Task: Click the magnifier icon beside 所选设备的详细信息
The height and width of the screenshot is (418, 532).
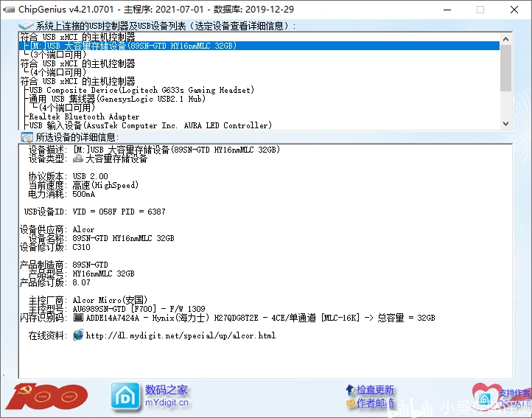Action: (27, 137)
